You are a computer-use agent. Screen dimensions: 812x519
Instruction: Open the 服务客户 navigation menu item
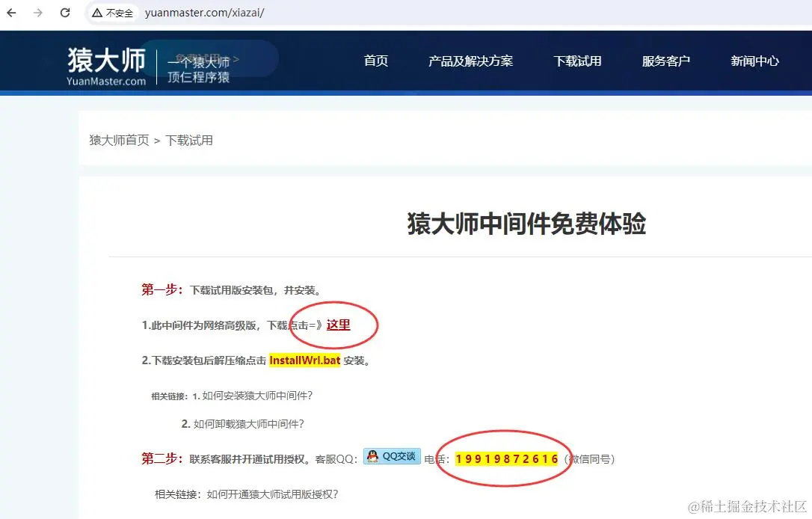pyautogui.click(x=665, y=61)
